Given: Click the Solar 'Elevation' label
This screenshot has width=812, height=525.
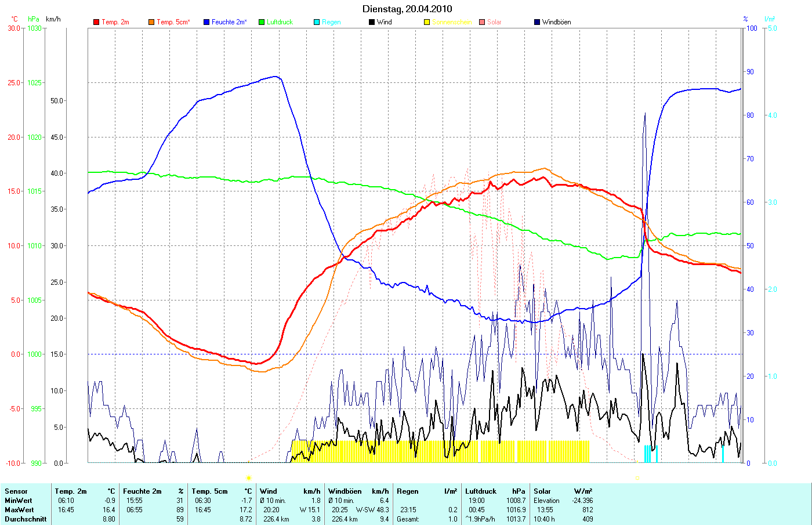Looking at the screenshot, I should tap(546, 501).
